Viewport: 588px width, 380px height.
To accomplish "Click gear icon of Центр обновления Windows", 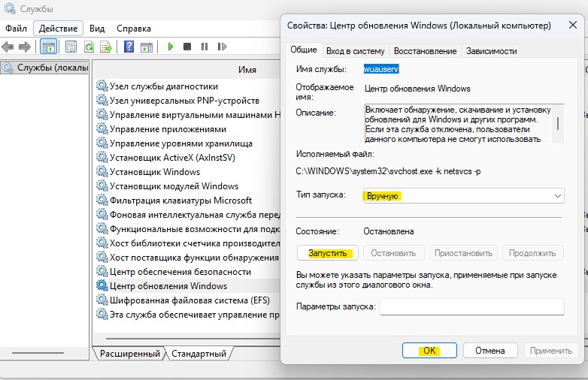I will [102, 285].
